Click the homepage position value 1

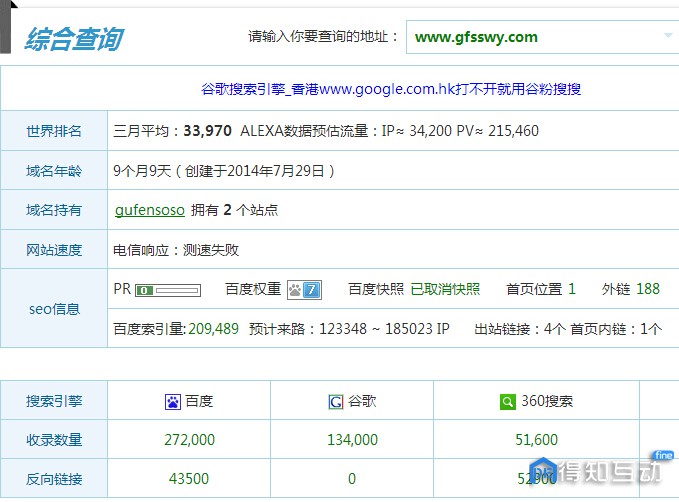click(572, 289)
